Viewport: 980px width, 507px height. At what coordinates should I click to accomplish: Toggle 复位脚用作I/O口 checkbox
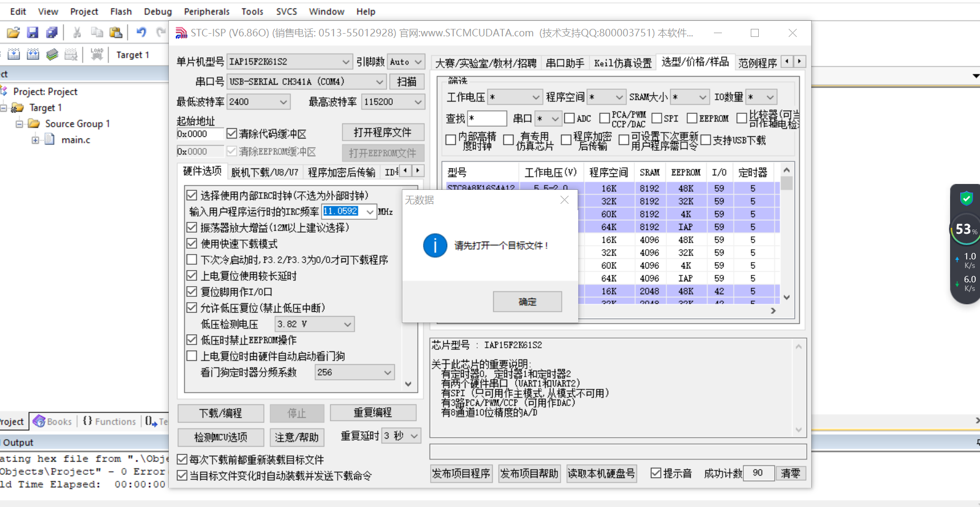point(192,292)
